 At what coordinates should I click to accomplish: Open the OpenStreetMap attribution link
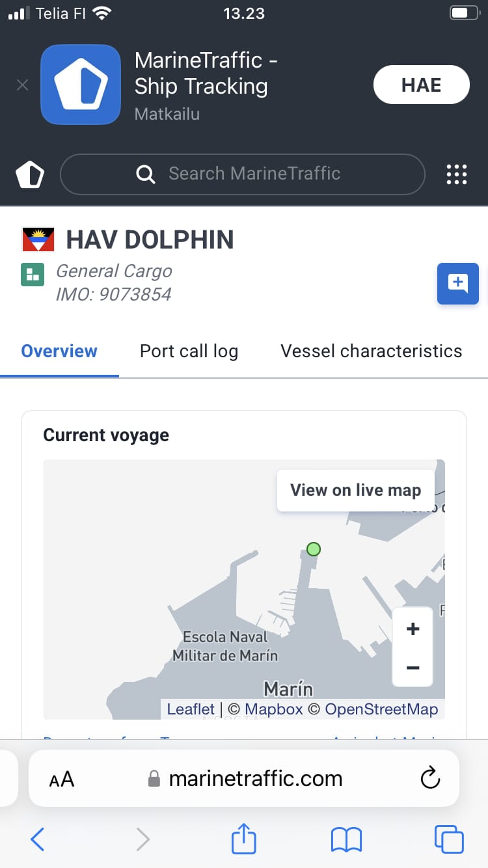[x=382, y=709]
